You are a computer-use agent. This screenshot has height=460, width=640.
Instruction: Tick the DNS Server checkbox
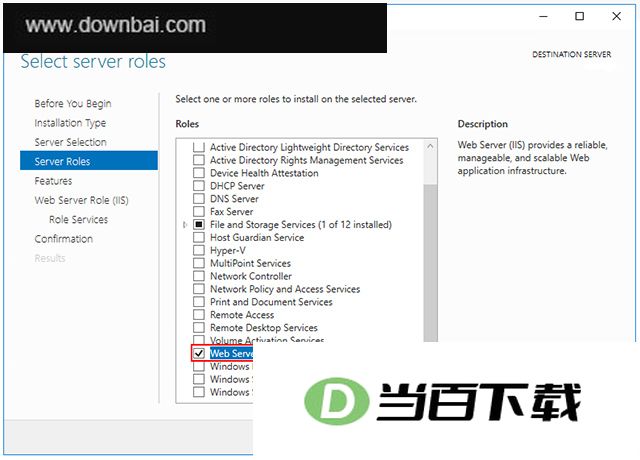[x=199, y=199]
